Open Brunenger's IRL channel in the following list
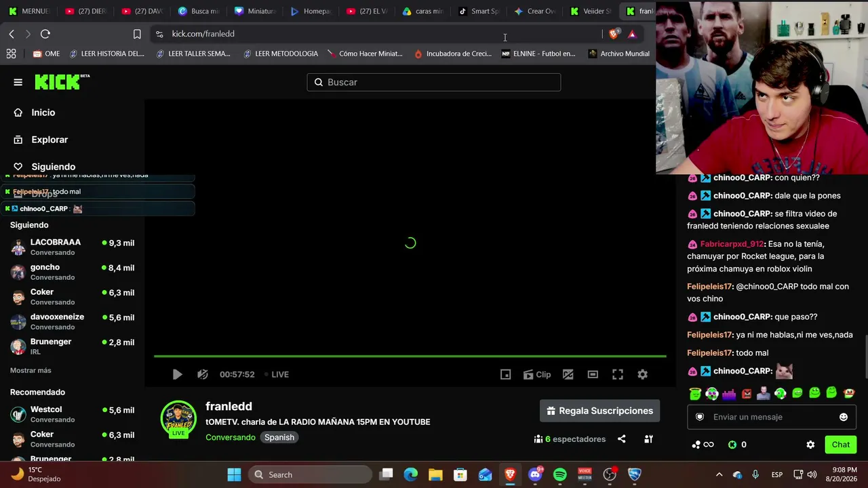 tap(73, 346)
